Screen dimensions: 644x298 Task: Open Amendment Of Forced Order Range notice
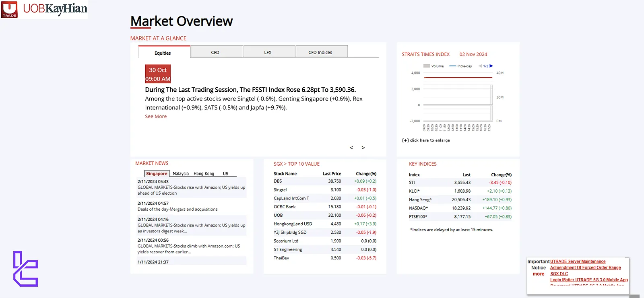point(585,267)
